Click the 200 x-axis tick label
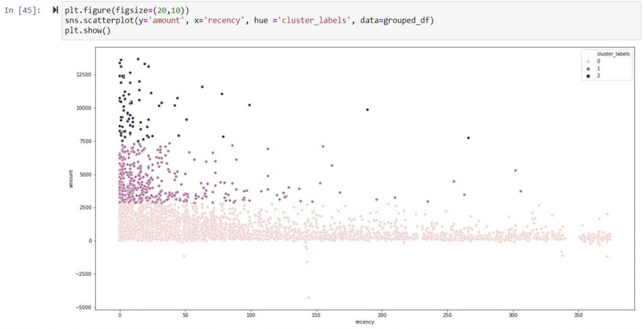The width and height of the screenshot is (644, 329). tap(382, 315)
